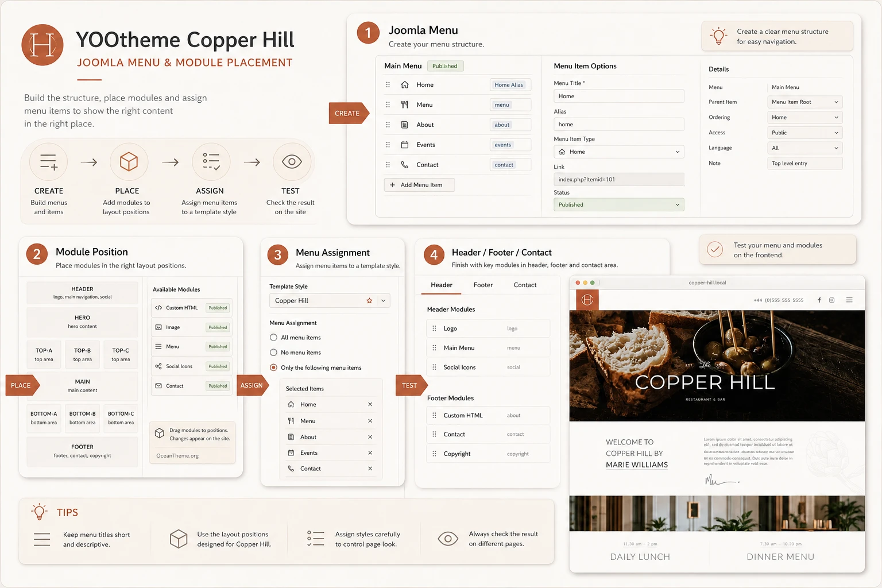
Task: Remove About from Selected Items
Action: point(370,437)
